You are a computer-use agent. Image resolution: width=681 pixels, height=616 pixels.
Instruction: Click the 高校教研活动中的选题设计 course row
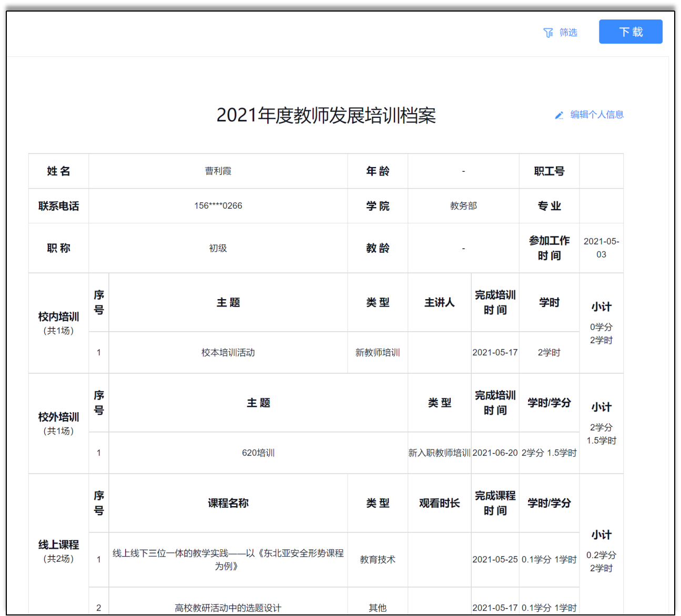[x=228, y=608]
